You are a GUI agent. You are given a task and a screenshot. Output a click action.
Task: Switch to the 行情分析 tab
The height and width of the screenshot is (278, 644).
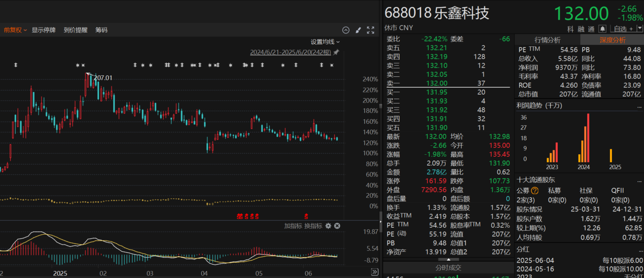click(x=547, y=40)
